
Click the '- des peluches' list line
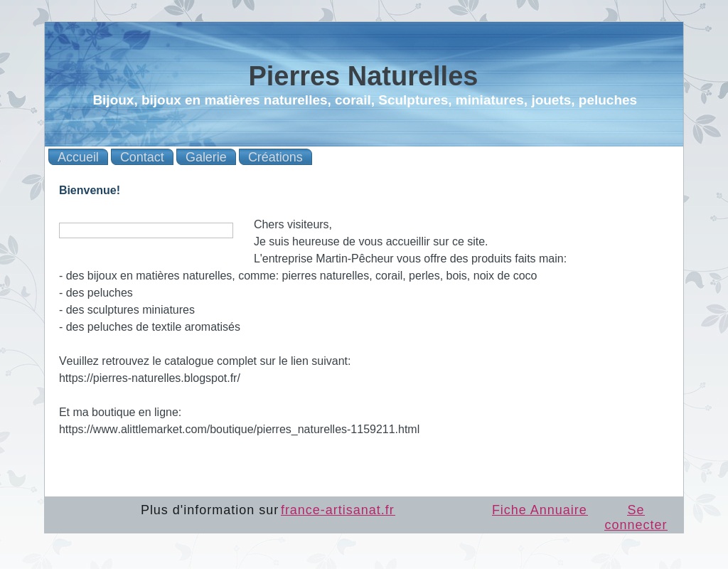pyautogui.click(x=96, y=292)
